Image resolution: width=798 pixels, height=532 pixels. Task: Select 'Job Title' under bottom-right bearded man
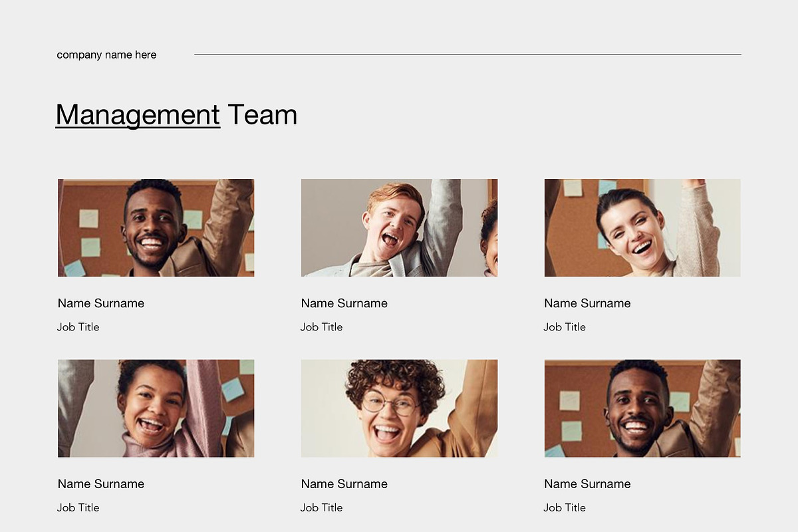pos(565,508)
